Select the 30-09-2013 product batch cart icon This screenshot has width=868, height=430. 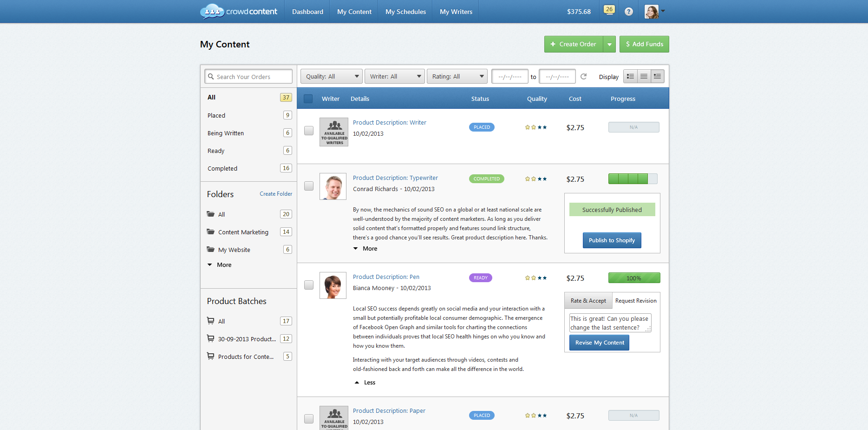[x=210, y=338]
